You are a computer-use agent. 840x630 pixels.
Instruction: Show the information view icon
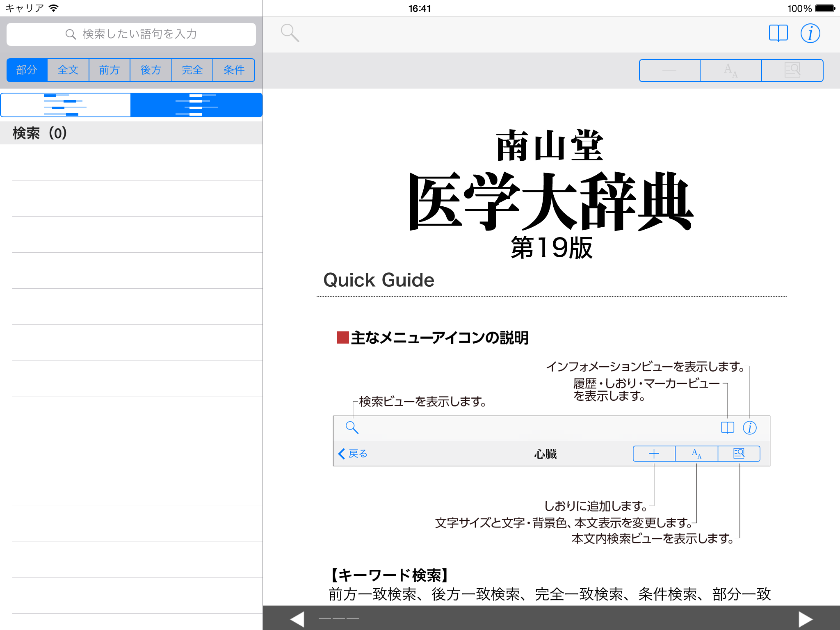(x=810, y=33)
